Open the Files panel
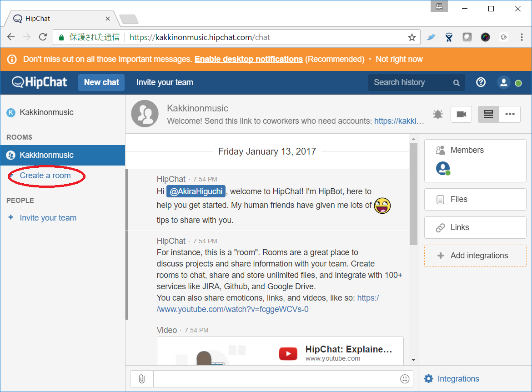The height and width of the screenshot is (392, 532). pyautogui.click(x=475, y=199)
